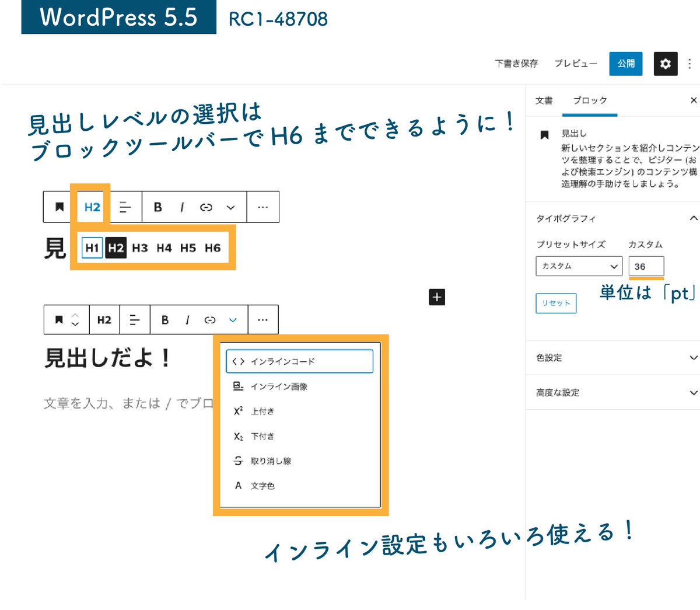Image resolution: width=700 pixels, height=610 pixels.
Task: Click the 見出し block icon in sidebar
Action: (544, 135)
